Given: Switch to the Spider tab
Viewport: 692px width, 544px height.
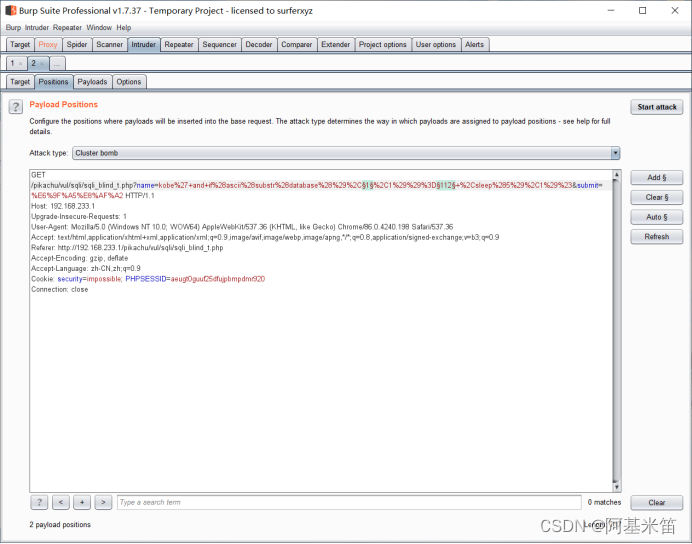Looking at the screenshot, I should pyautogui.click(x=77, y=45).
